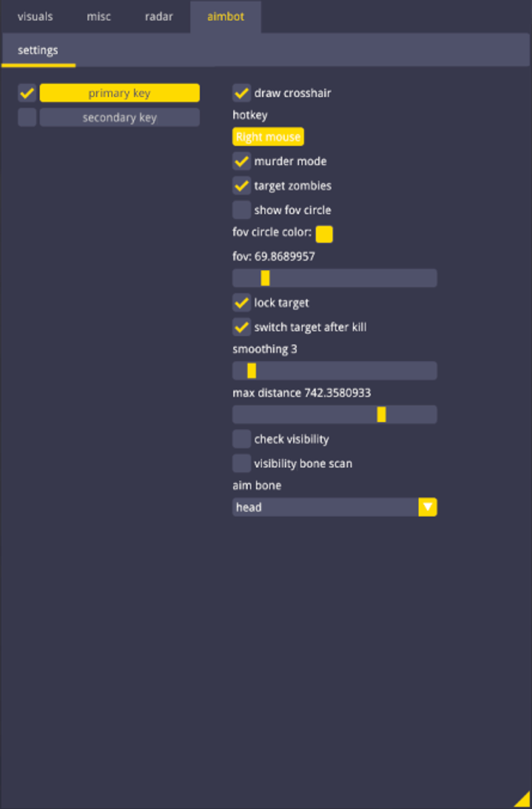The height and width of the screenshot is (809, 532).
Task: Click the fov slider handle
Action: click(265, 278)
